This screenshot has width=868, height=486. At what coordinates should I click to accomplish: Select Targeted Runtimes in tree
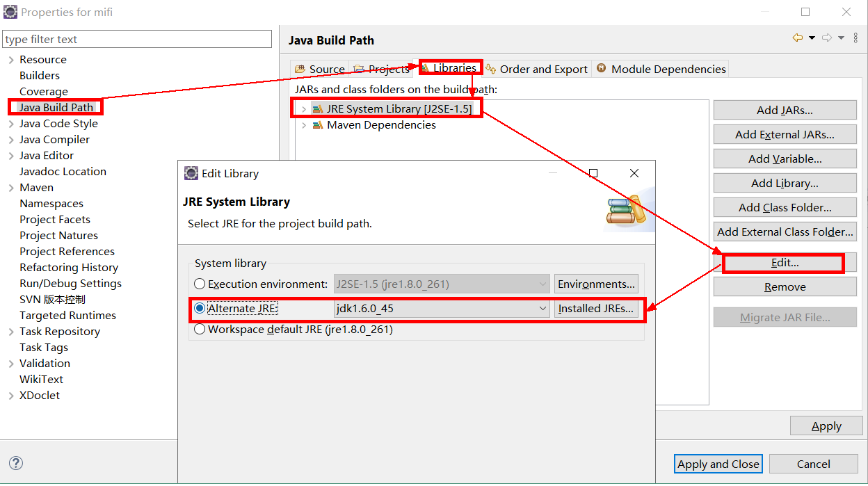click(67, 316)
